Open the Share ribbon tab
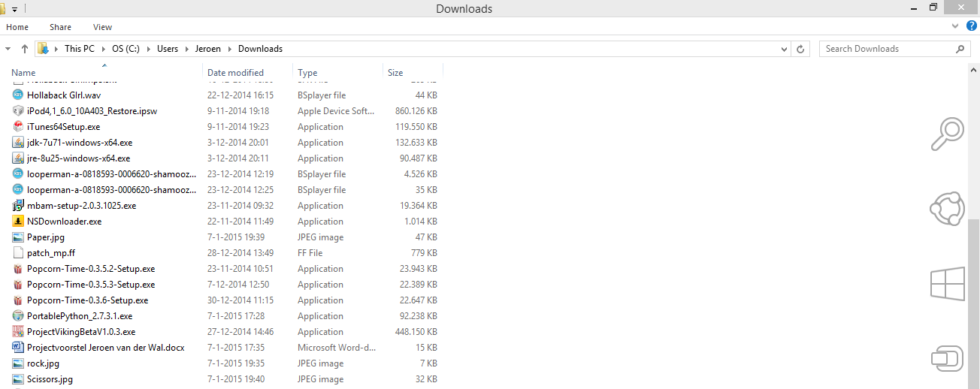 [x=61, y=27]
